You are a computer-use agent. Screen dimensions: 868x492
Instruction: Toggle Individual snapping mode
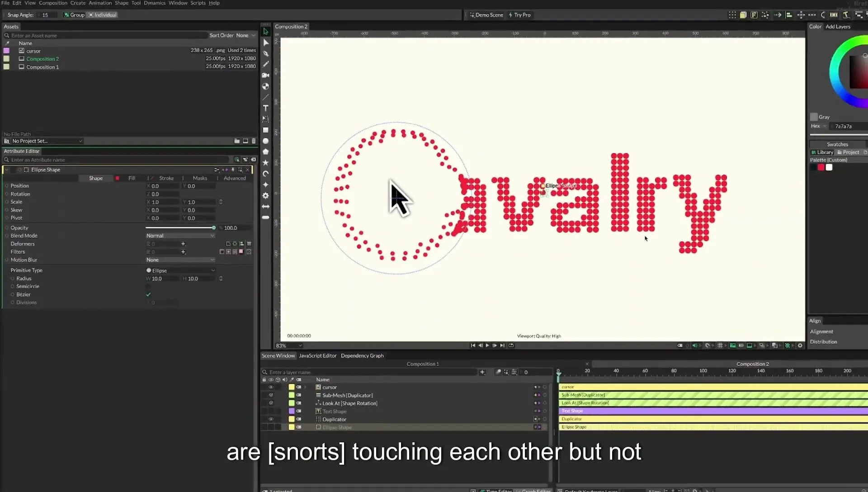[x=103, y=15]
